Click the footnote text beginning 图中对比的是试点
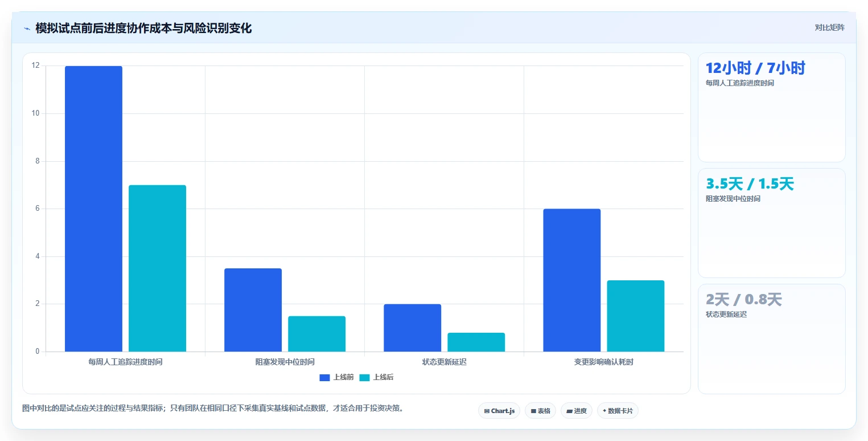 click(x=213, y=409)
